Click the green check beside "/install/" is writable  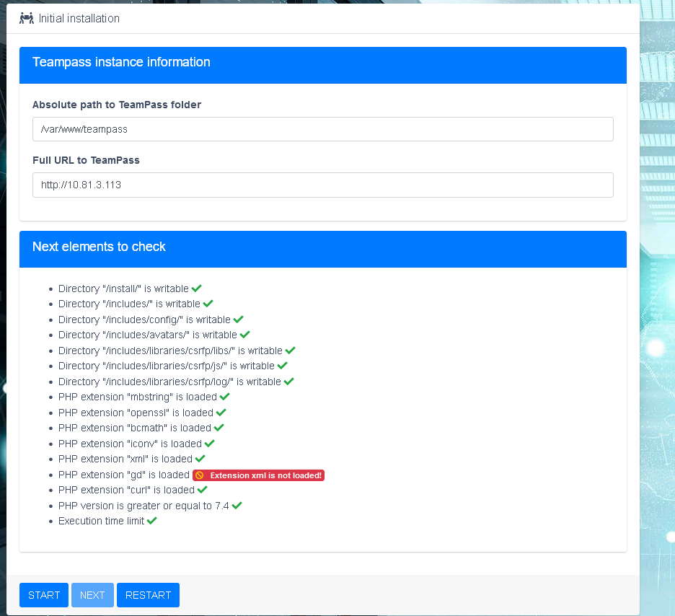point(195,288)
